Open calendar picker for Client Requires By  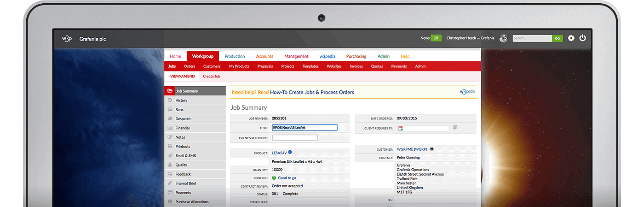[401, 128]
